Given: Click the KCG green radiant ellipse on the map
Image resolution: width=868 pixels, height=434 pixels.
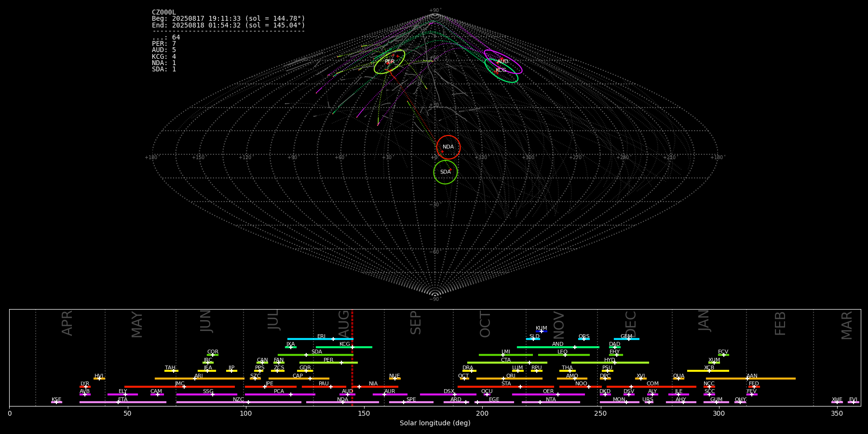Looking at the screenshot, I should (x=502, y=70).
